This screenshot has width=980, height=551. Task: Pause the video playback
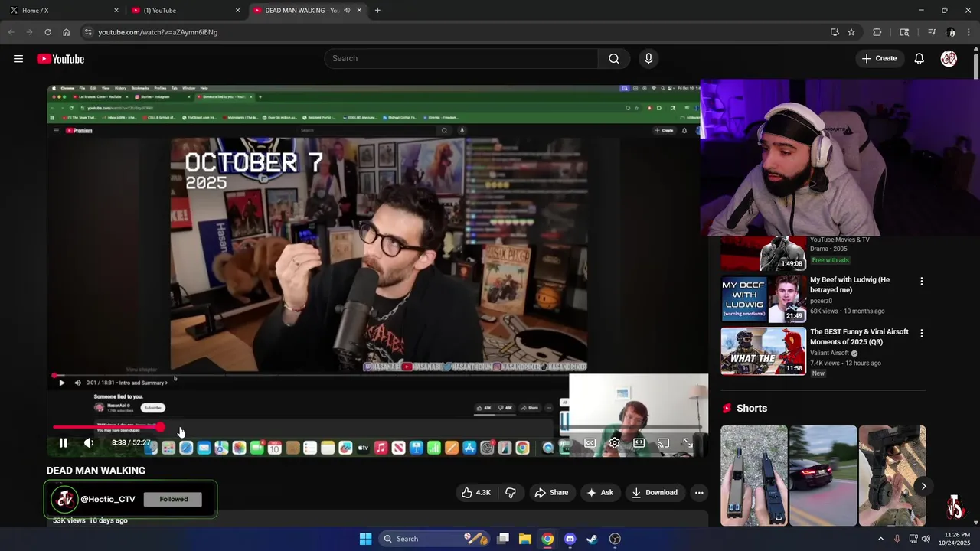click(x=63, y=442)
